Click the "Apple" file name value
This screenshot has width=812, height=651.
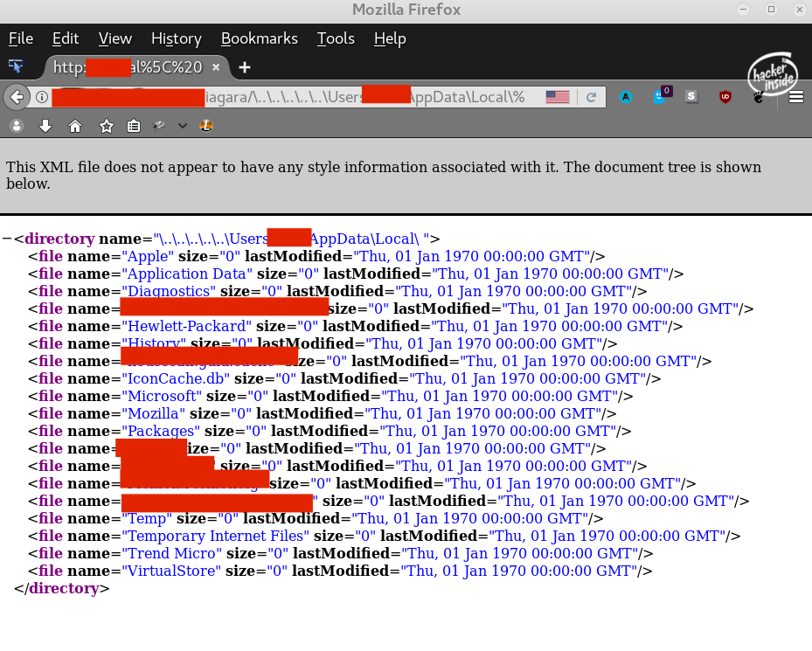coord(148,256)
